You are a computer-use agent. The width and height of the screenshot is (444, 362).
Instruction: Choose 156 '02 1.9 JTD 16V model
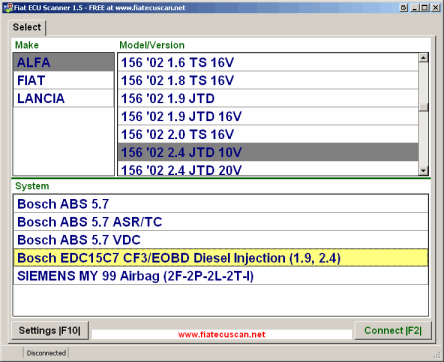pyautogui.click(x=268, y=116)
